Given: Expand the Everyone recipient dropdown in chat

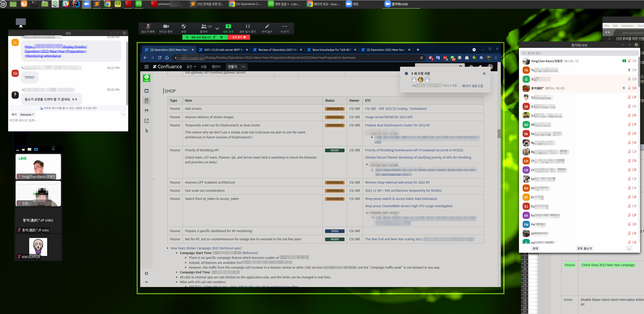Looking at the screenshot, I should click(x=27, y=114).
